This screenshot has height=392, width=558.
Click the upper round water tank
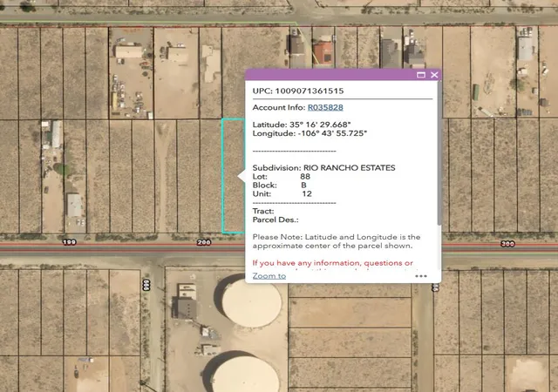tap(252, 303)
